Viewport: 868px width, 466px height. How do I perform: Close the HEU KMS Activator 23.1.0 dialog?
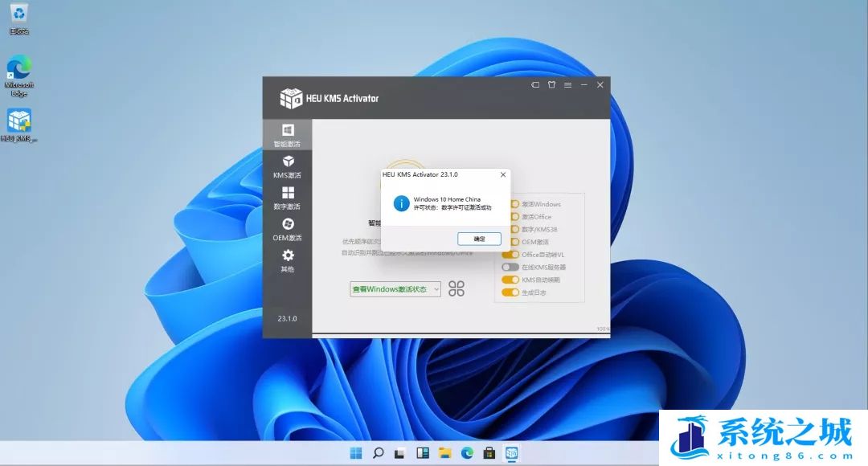point(503,174)
